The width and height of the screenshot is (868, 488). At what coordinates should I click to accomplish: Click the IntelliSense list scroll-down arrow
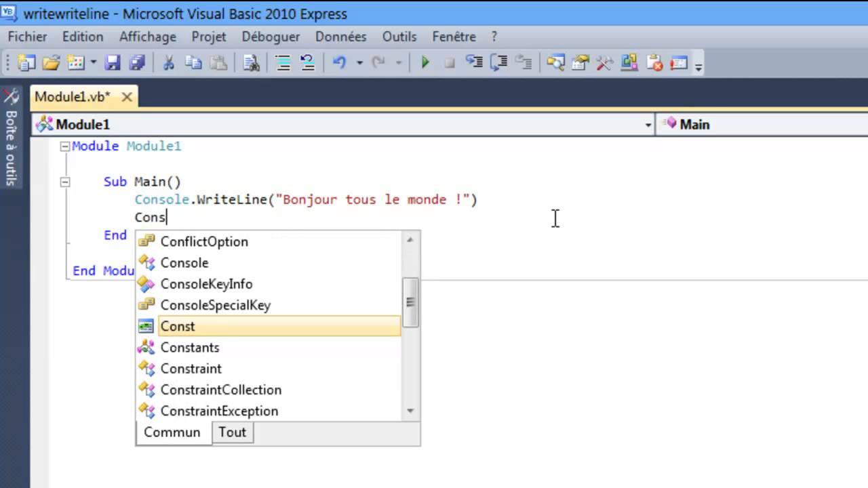click(410, 411)
